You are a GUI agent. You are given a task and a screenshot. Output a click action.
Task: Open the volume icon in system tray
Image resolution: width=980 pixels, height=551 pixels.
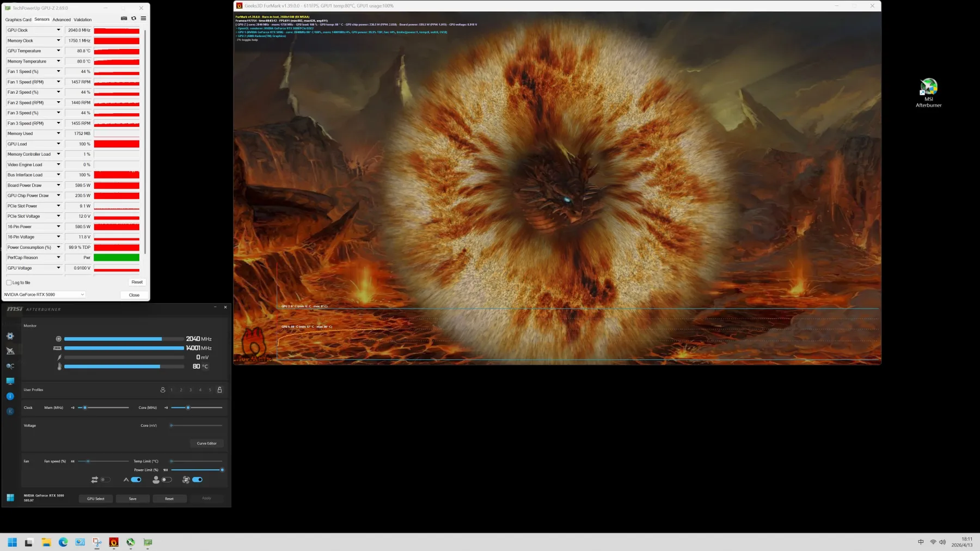[942, 542]
